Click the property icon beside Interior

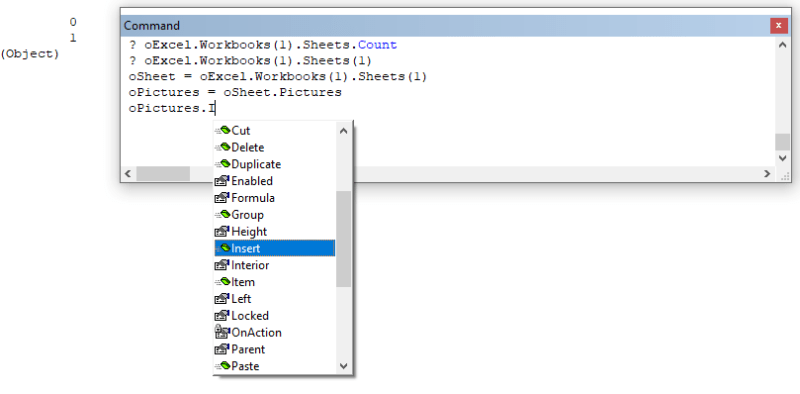pos(222,265)
